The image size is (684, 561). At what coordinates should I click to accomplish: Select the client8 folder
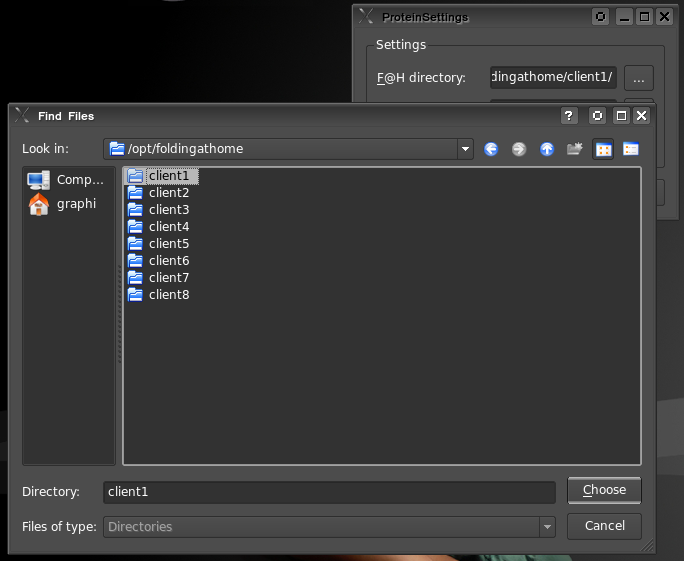click(168, 295)
